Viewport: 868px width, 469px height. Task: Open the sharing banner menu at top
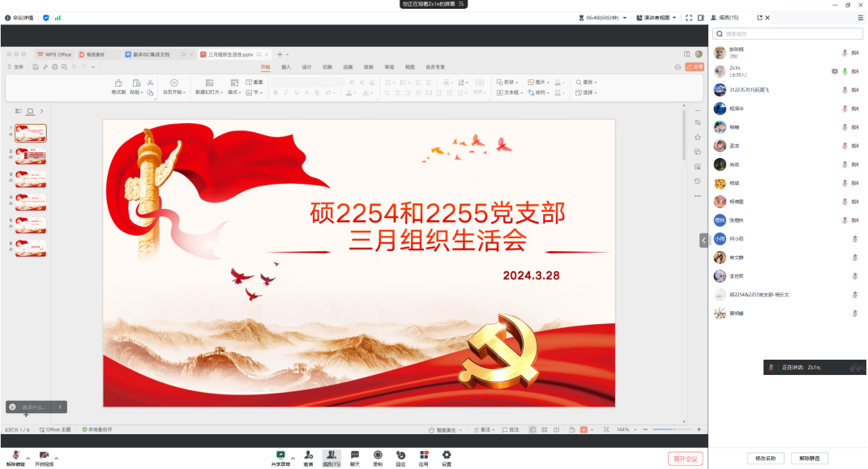pos(461,4)
